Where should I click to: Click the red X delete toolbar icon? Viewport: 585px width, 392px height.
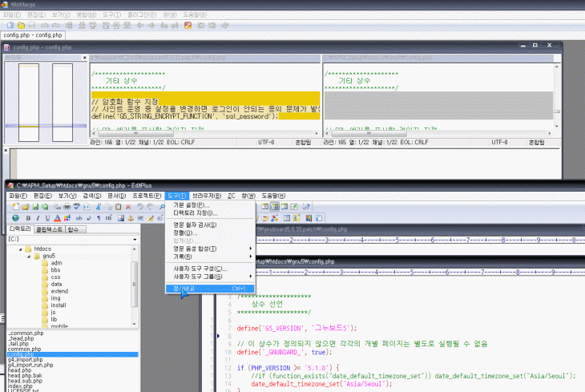coord(127,206)
